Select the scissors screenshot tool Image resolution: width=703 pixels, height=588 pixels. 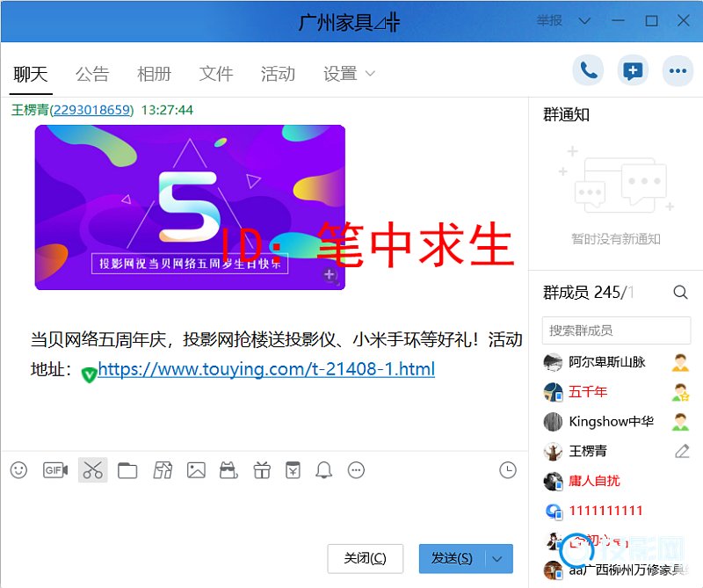click(x=93, y=470)
